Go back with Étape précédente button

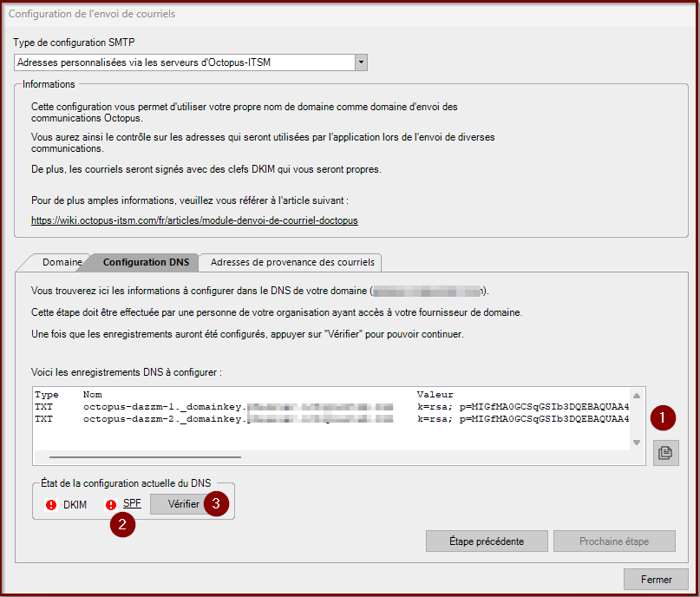tap(486, 541)
